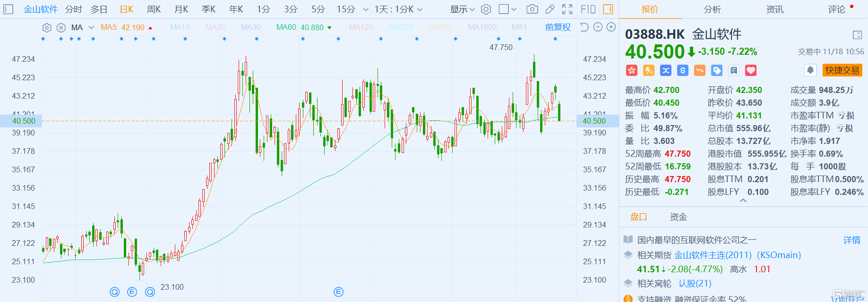Select the 季K quarterly period button
868x302 pixels.
click(x=208, y=9)
